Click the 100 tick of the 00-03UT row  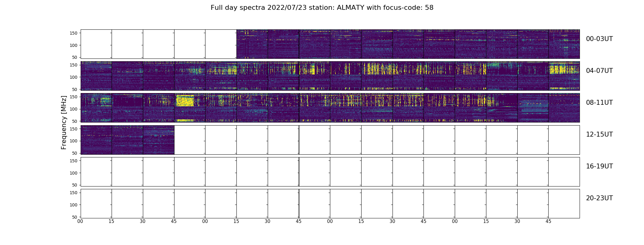(73, 45)
